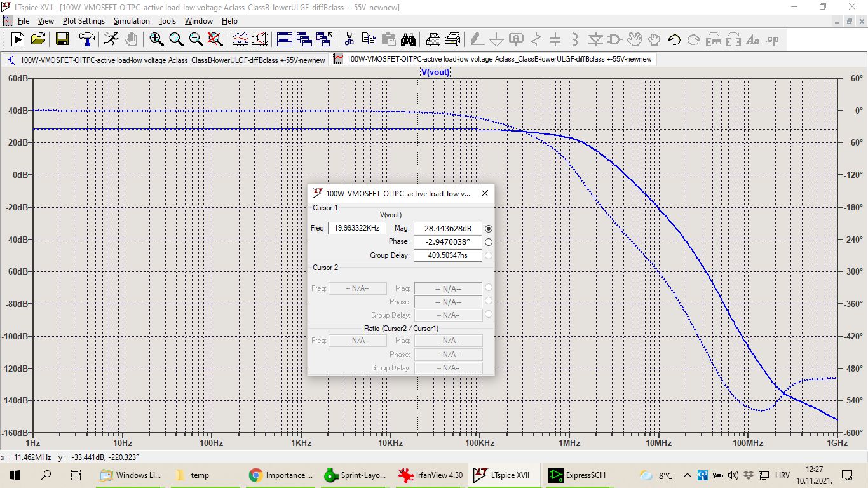Click the Undo arrow icon
The width and height of the screenshot is (868, 488).
[674, 39]
